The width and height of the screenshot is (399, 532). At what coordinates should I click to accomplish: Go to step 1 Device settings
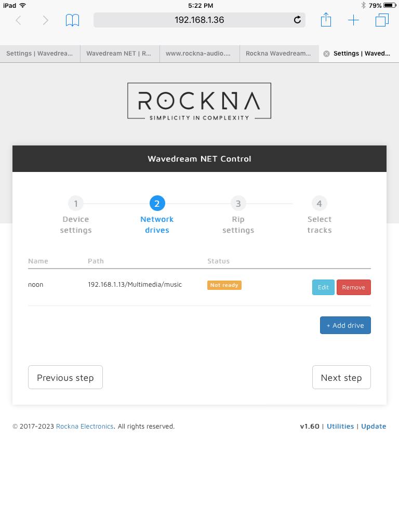point(76,215)
